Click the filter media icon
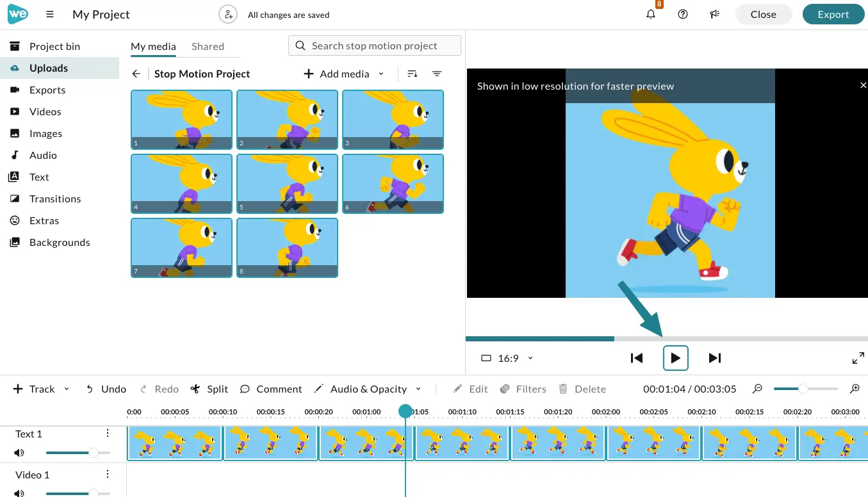This screenshot has width=868, height=497. (x=437, y=74)
